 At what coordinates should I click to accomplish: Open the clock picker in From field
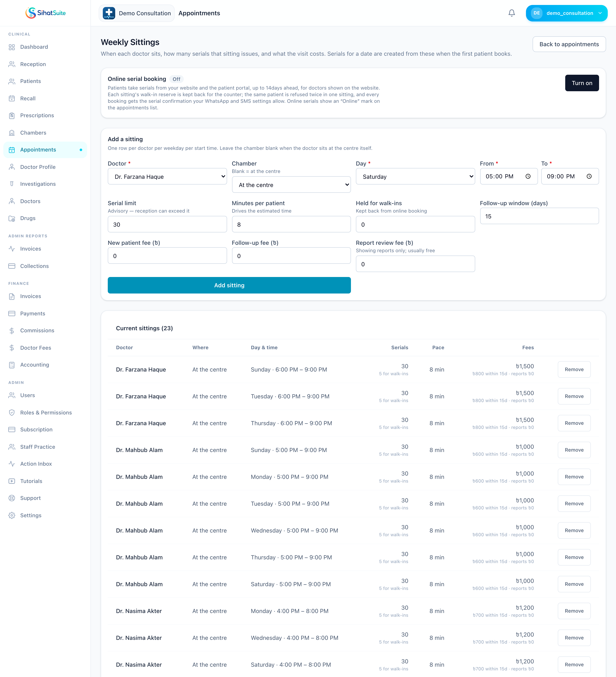click(528, 176)
